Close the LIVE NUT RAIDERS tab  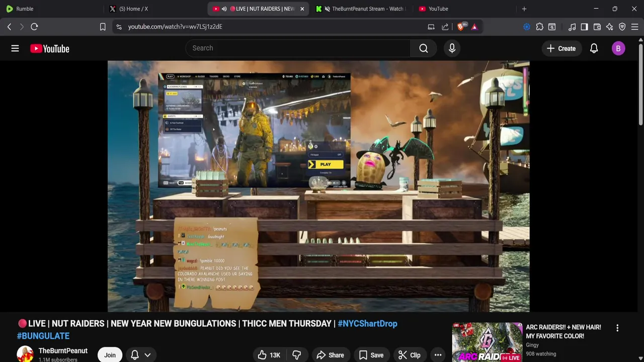point(302,9)
